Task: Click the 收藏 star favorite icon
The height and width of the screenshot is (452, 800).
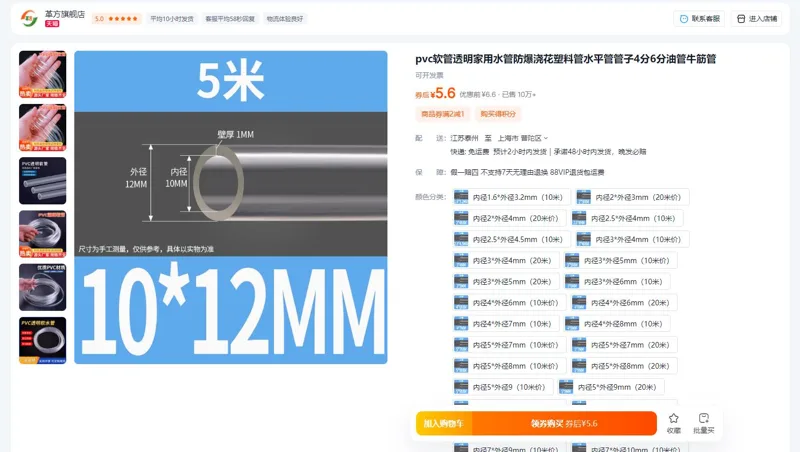Action: (673, 423)
